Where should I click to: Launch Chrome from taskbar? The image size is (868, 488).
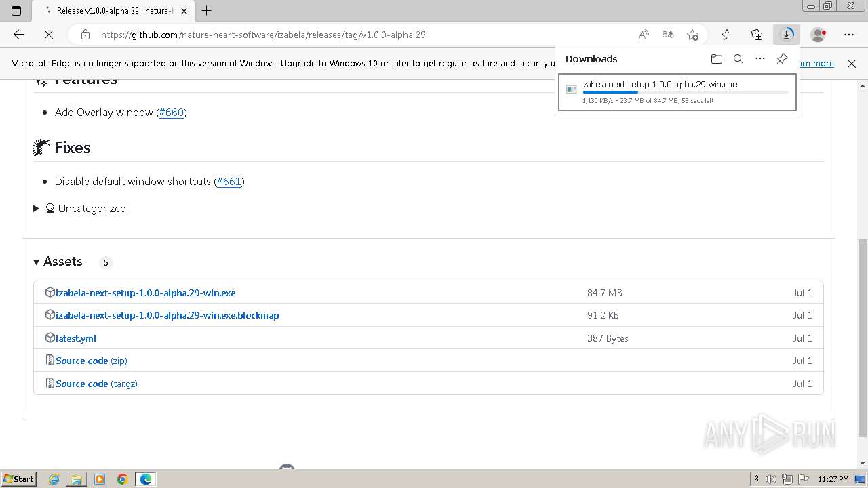coord(123,479)
